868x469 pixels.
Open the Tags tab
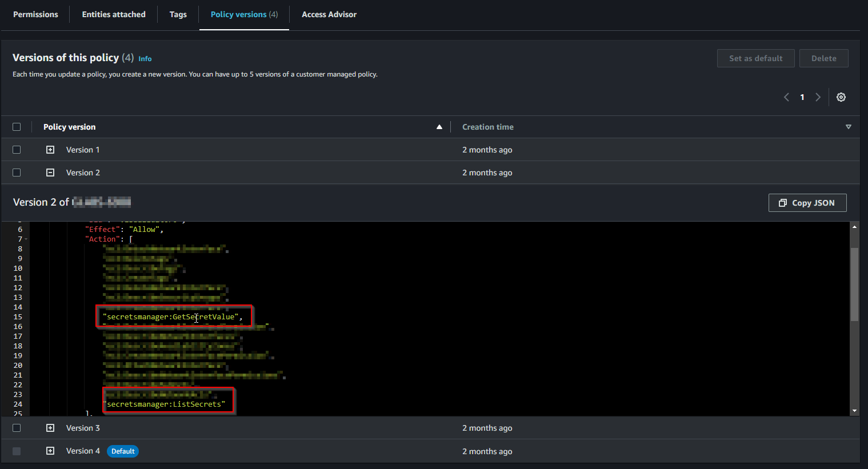(x=178, y=14)
